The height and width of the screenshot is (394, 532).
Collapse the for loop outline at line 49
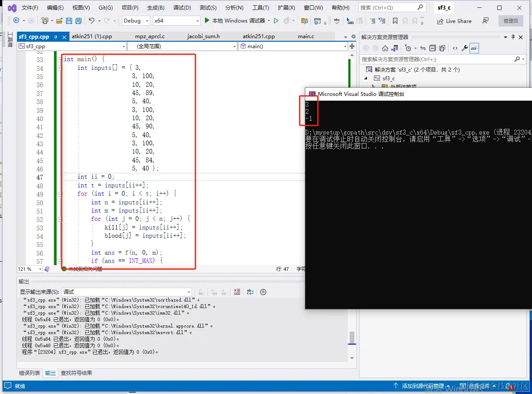tap(59, 194)
